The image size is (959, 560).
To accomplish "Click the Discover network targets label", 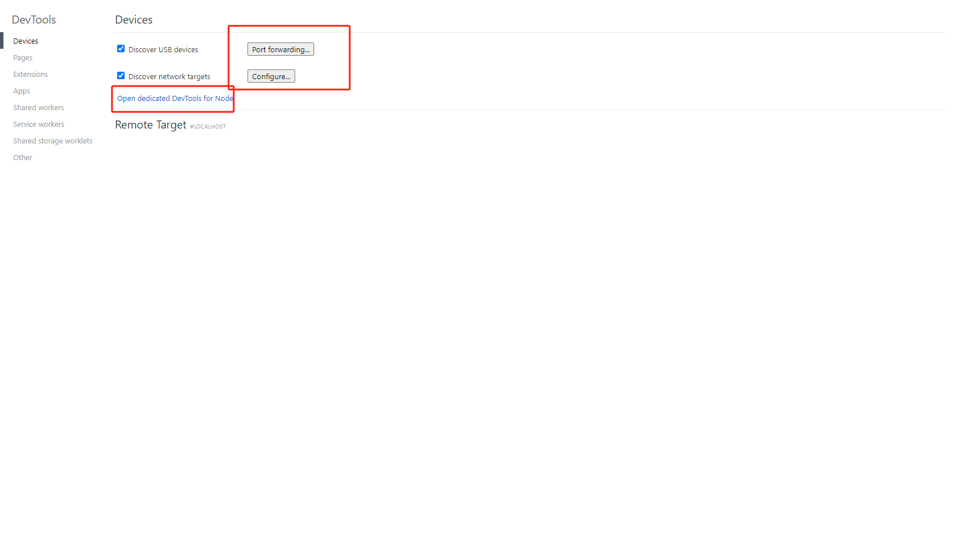I will coord(169,77).
